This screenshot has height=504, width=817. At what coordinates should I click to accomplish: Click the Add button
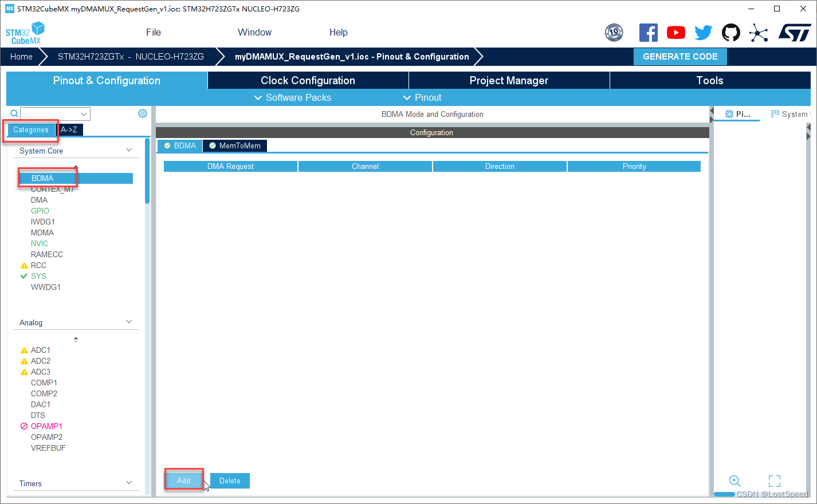click(x=183, y=481)
